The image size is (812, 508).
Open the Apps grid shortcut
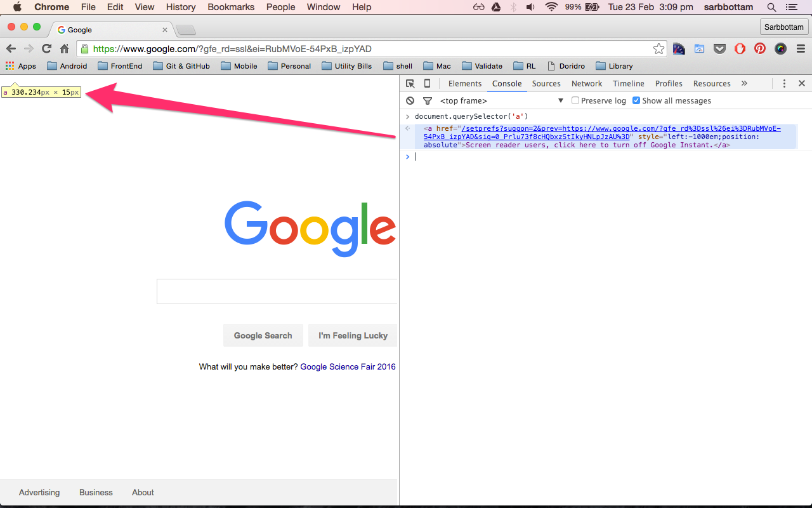20,66
